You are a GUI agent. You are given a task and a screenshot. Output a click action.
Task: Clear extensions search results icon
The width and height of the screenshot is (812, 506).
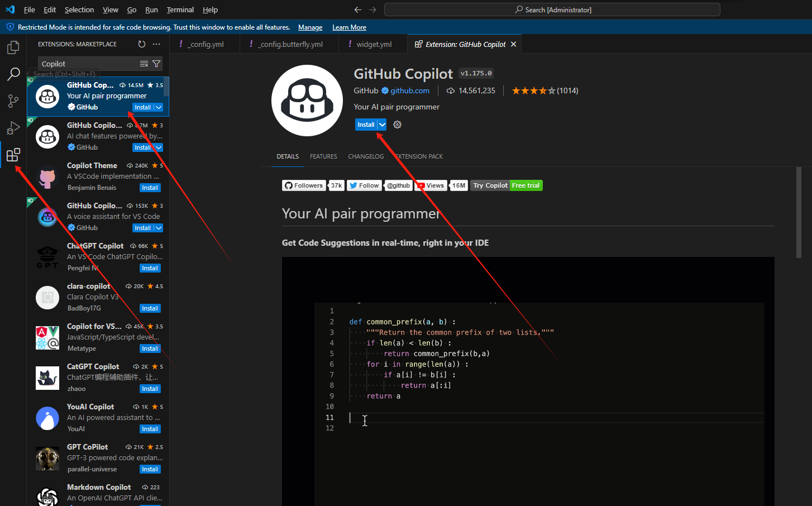point(144,64)
